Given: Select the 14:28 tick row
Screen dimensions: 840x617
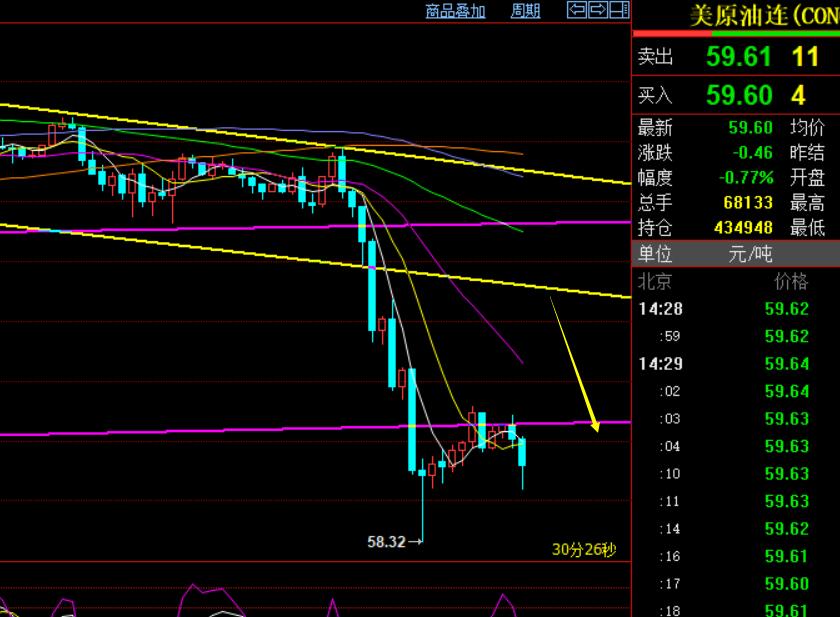Looking at the screenshot, I should [x=736, y=308].
